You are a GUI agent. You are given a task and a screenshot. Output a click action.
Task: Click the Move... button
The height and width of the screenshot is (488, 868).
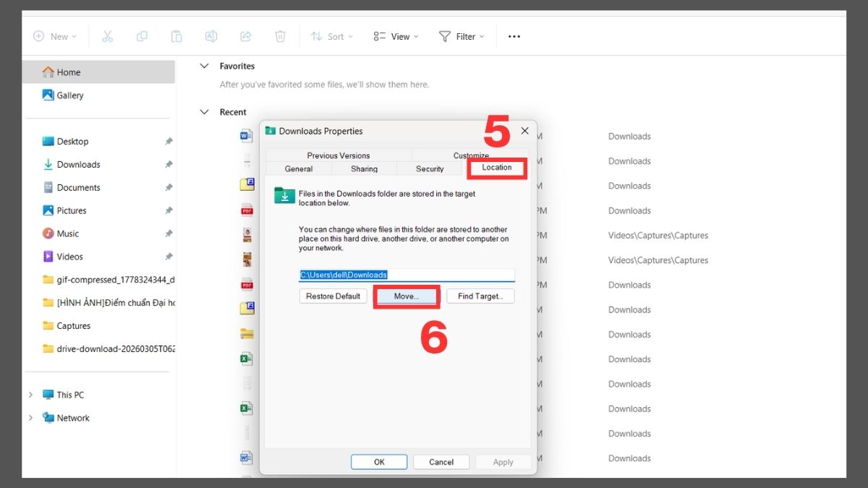[x=406, y=296]
